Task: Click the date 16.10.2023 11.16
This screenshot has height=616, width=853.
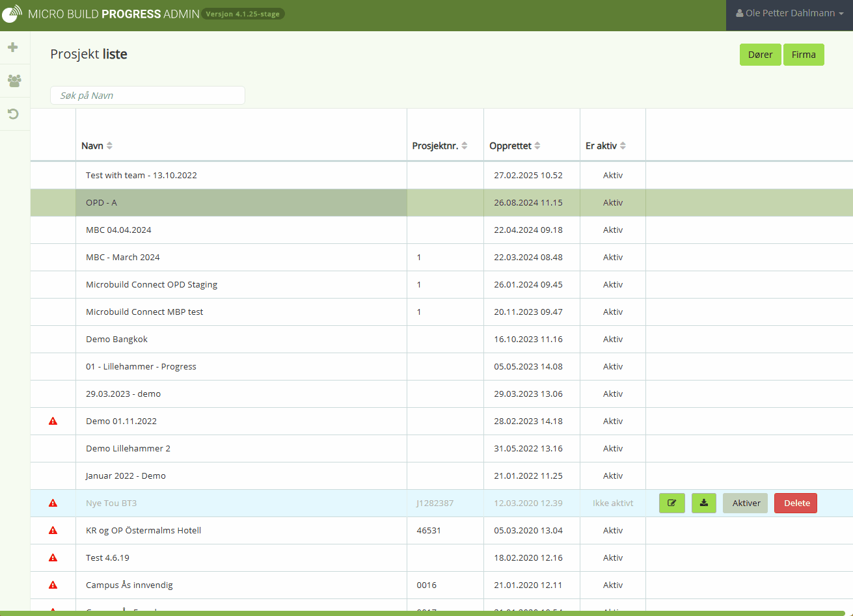Action: pos(528,339)
